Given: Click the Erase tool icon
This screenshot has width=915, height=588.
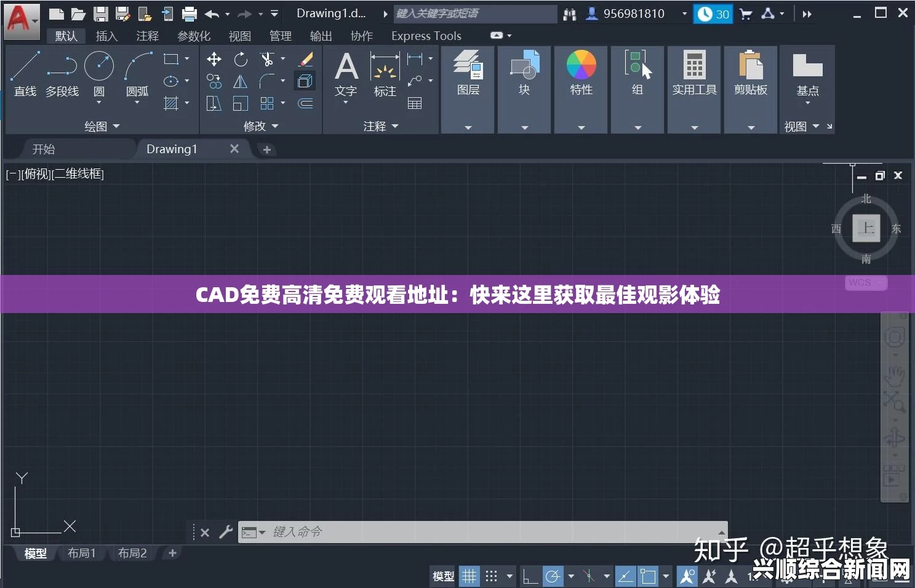Looking at the screenshot, I should click(306, 59).
